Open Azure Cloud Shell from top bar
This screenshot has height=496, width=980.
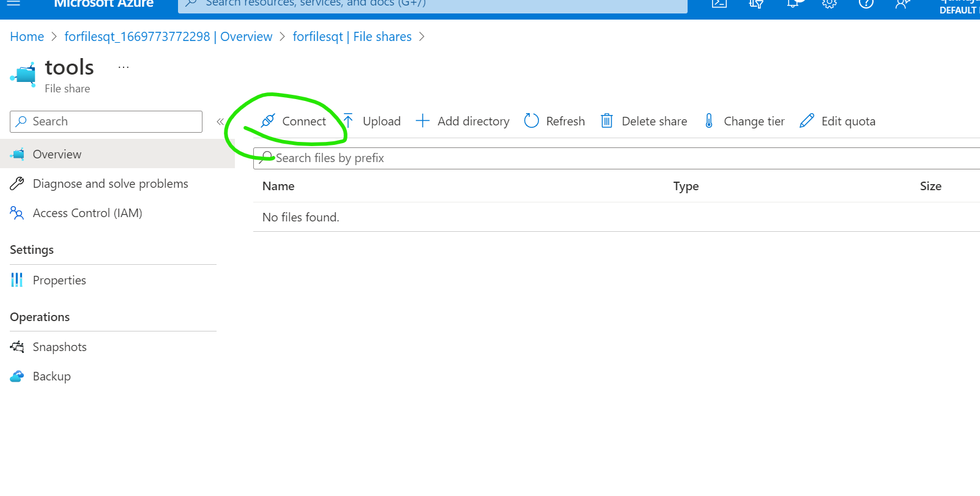click(719, 3)
